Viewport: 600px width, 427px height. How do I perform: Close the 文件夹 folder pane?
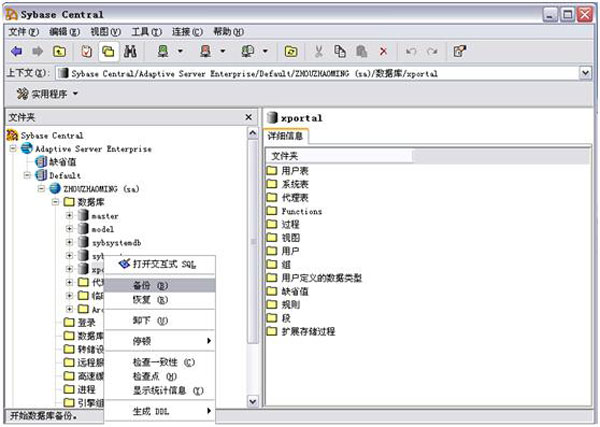point(250,117)
